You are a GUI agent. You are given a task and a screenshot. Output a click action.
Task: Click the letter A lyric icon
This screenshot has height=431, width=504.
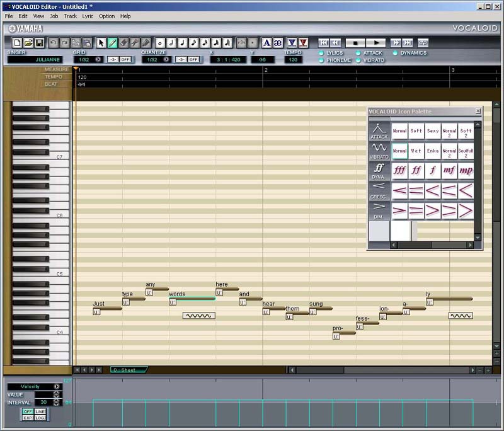(x=266, y=42)
